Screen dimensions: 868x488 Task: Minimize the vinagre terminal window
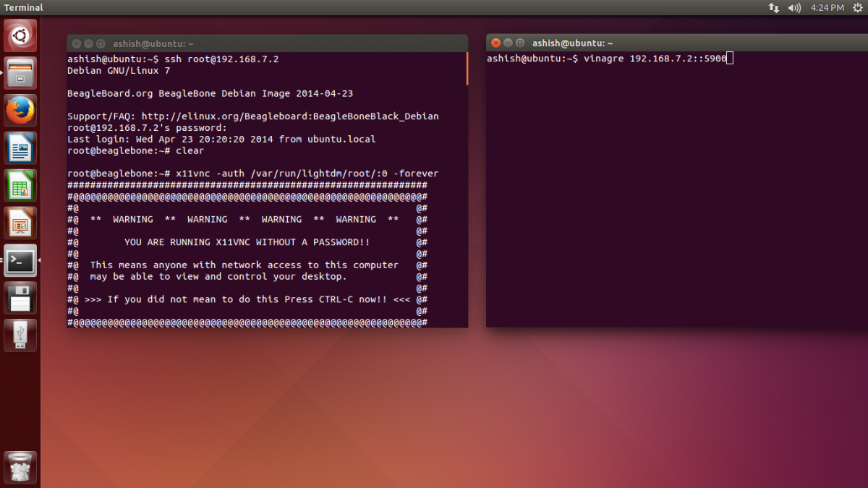pos(508,43)
